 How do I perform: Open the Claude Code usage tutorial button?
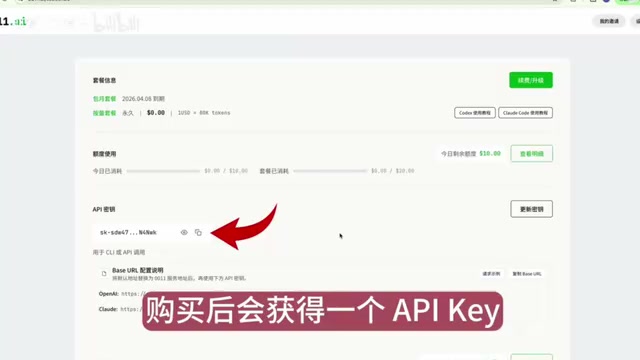point(525,113)
